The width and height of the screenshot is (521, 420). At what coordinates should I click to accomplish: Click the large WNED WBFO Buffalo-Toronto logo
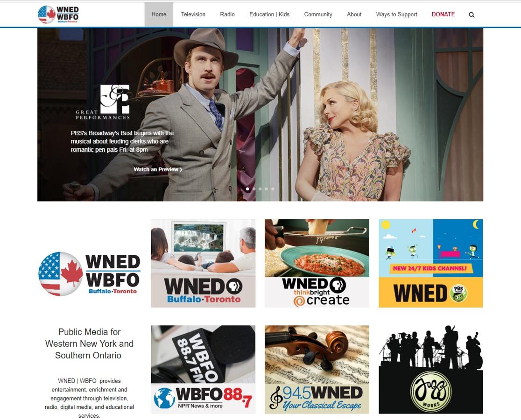pyautogui.click(x=89, y=274)
